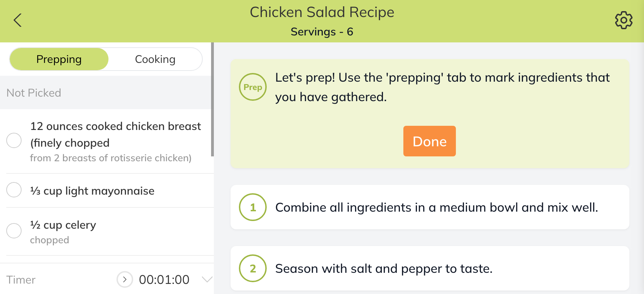Go back using the left arrow icon
644x294 pixels.
18,20
